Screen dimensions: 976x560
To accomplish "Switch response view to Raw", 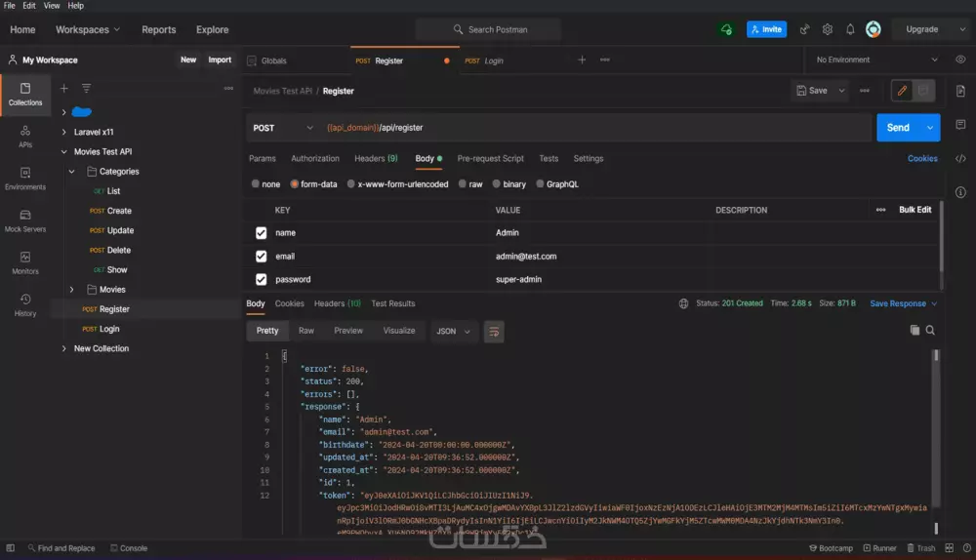I will 306,331.
